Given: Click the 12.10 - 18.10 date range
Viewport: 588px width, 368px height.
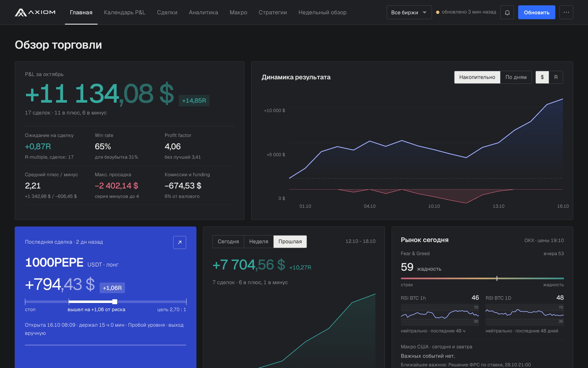Looking at the screenshot, I should pyautogui.click(x=360, y=241).
